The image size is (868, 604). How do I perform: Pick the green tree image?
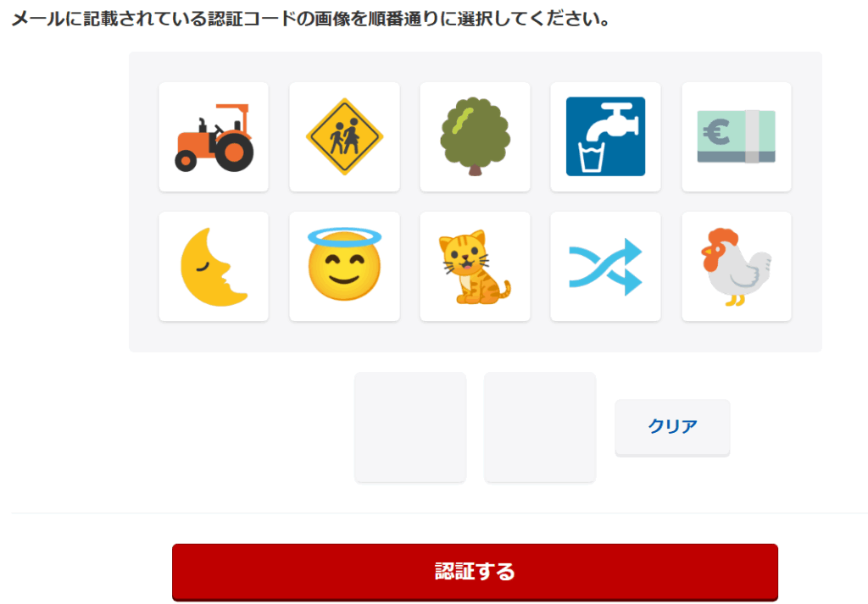475,136
